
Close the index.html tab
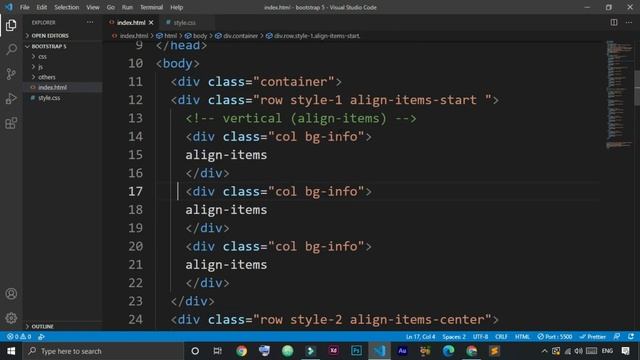pyautogui.click(x=151, y=22)
